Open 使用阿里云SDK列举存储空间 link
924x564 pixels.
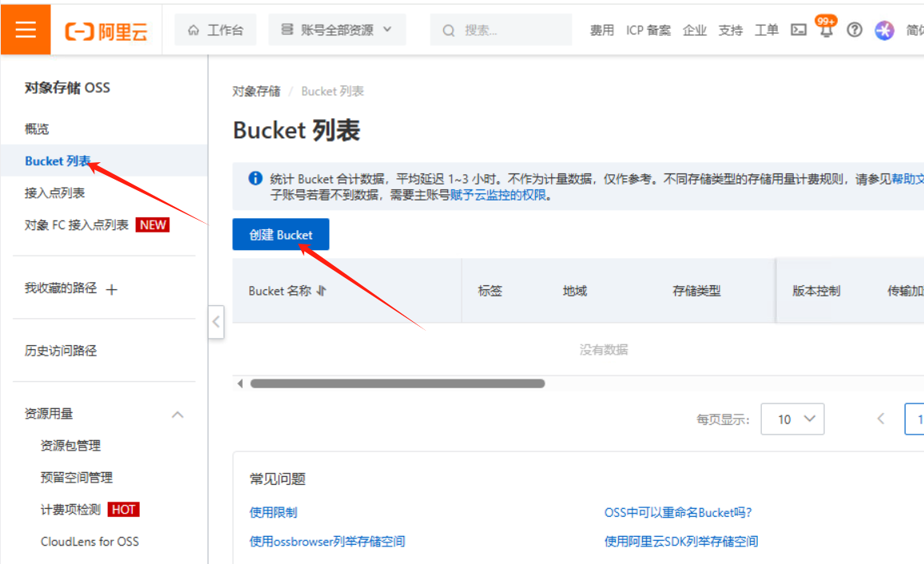pyautogui.click(x=681, y=541)
